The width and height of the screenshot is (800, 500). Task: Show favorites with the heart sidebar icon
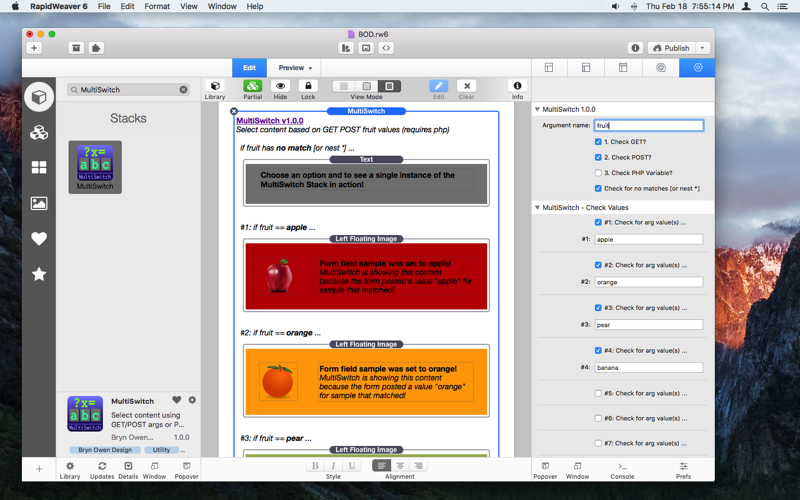[x=39, y=238]
